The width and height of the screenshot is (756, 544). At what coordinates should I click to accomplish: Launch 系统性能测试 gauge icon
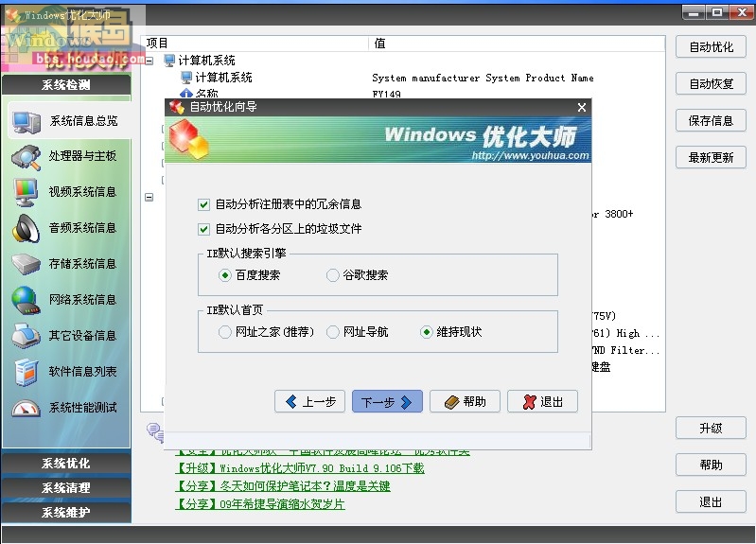pos(26,408)
